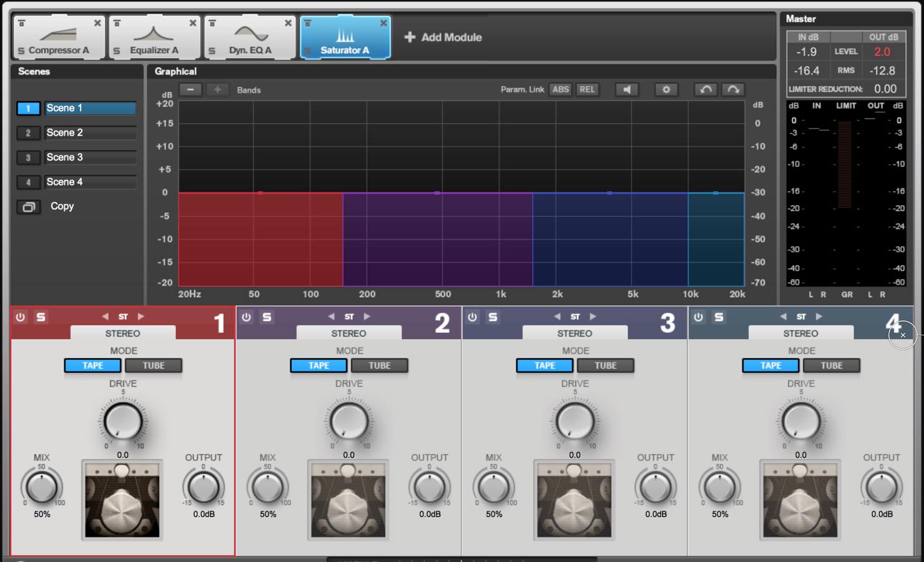The width and height of the screenshot is (924, 562).
Task: Click band 4 tape reel thumbnail
Action: pos(800,500)
